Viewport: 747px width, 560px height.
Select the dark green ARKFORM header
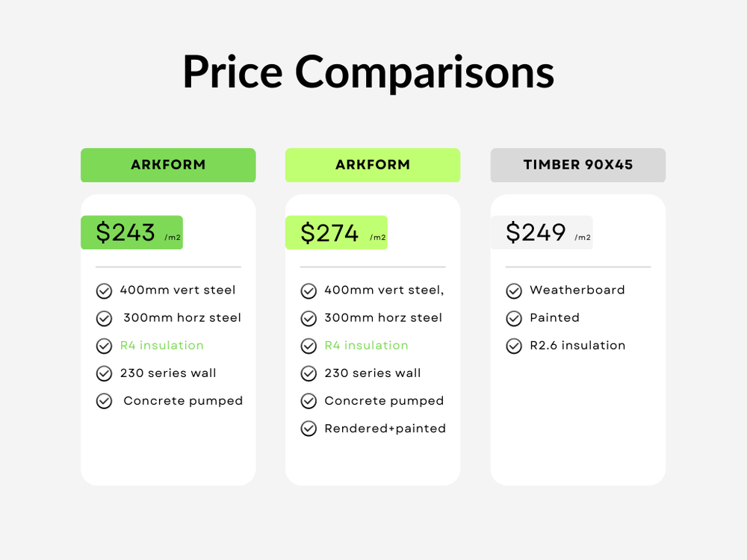coord(168,165)
